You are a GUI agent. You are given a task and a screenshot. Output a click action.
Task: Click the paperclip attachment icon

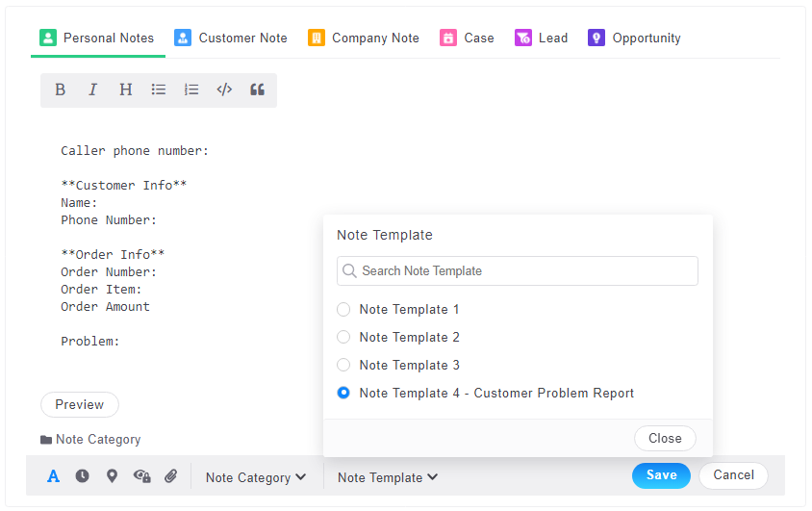170,475
